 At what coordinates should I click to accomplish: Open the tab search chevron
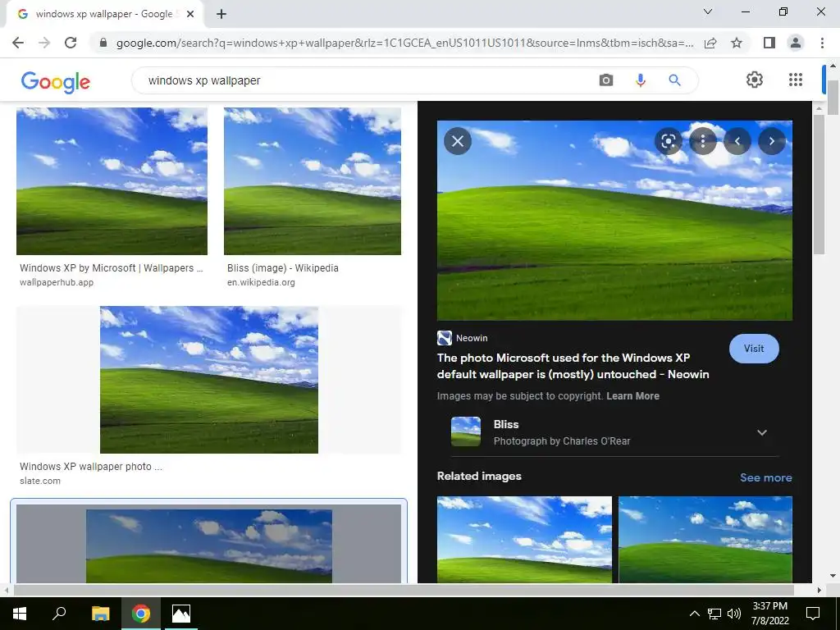[x=708, y=11]
